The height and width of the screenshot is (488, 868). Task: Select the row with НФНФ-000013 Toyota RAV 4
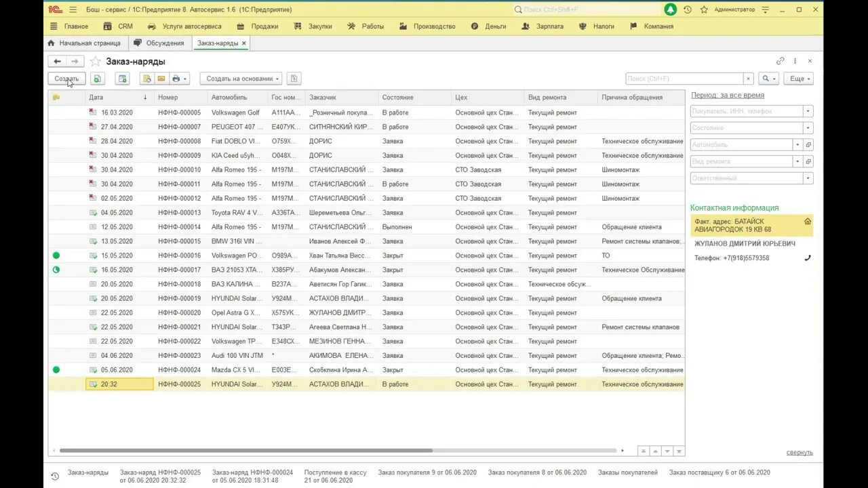tap(366, 212)
